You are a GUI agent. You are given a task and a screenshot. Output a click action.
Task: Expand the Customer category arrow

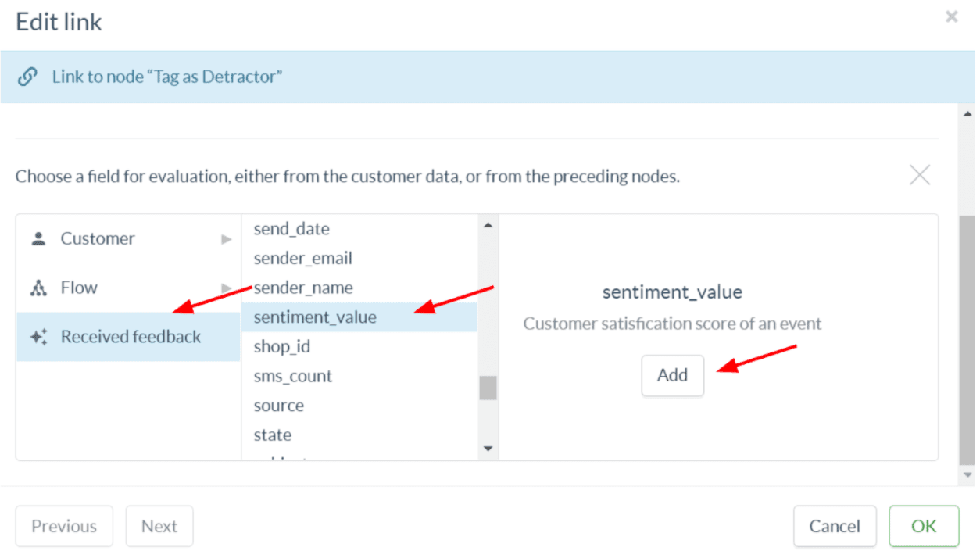click(x=227, y=239)
